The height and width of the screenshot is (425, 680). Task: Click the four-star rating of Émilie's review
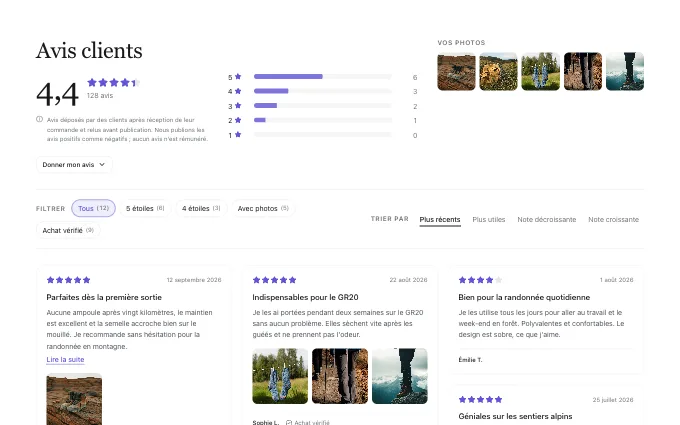coord(481,280)
